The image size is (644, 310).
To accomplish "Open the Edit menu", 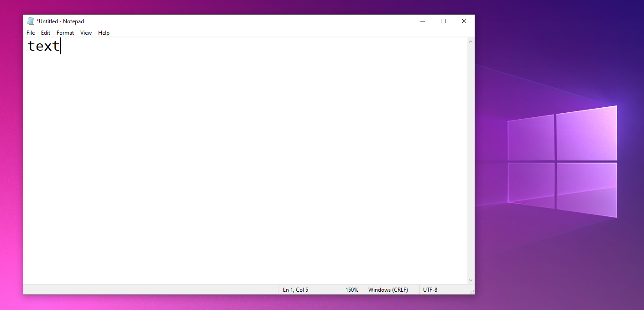I will coord(46,33).
